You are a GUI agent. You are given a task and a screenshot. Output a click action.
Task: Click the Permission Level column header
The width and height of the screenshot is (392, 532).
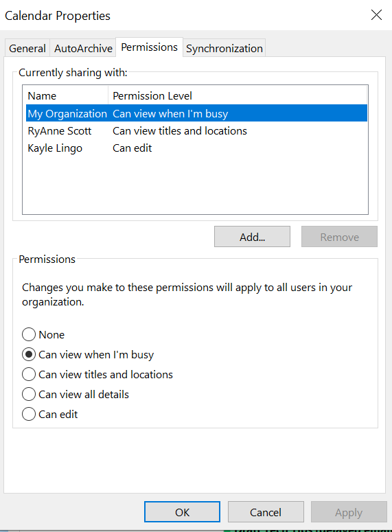pyautogui.click(x=238, y=95)
